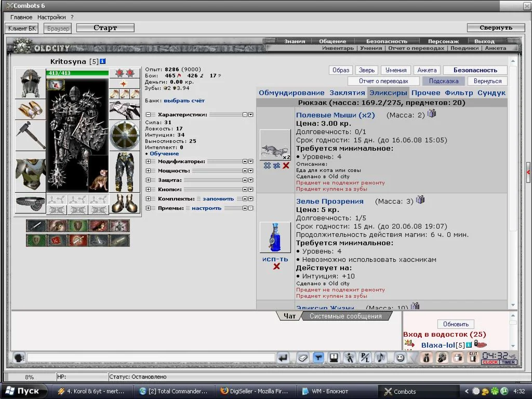Click the chat message input field
532x399 pixels.
[151, 358]
